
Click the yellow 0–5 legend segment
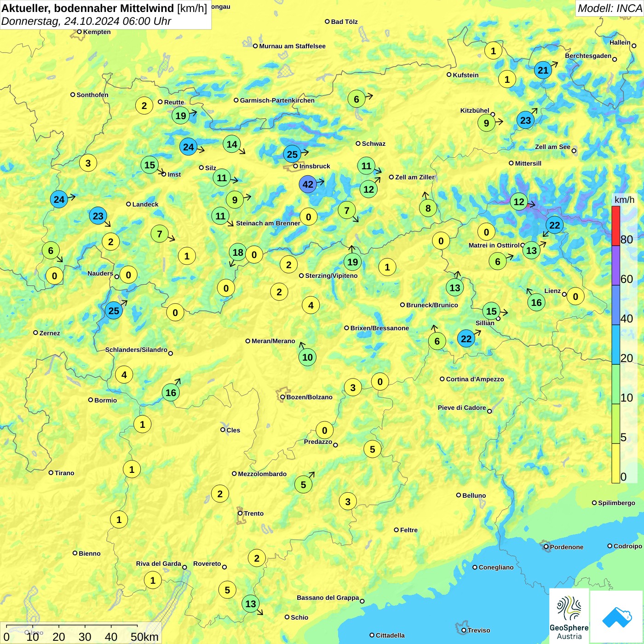pyautogui.click(x=615, y=463)
